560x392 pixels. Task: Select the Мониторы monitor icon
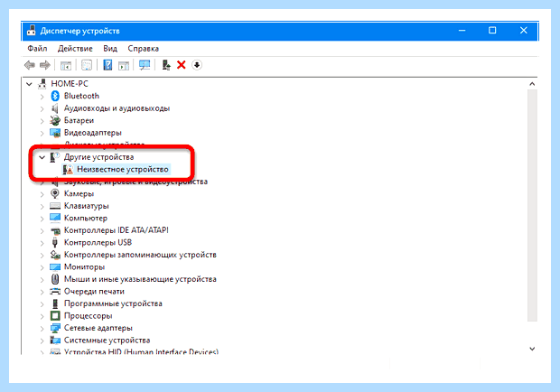(55, 267)
